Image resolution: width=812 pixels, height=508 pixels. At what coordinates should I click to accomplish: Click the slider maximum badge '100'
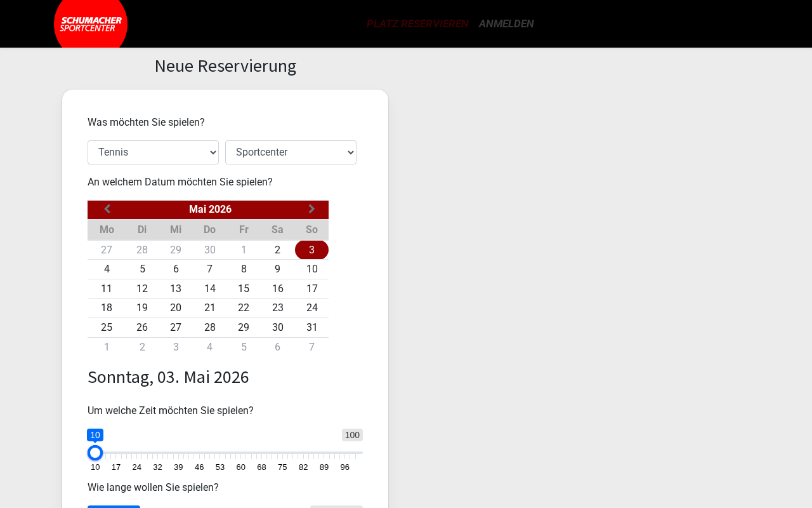click(352, 435)
